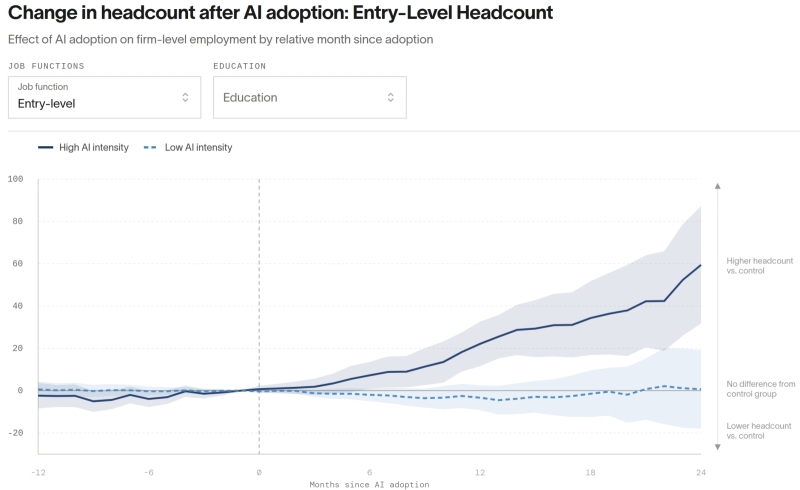
Task: Click the chart title heading
Action: click(281, 13)
